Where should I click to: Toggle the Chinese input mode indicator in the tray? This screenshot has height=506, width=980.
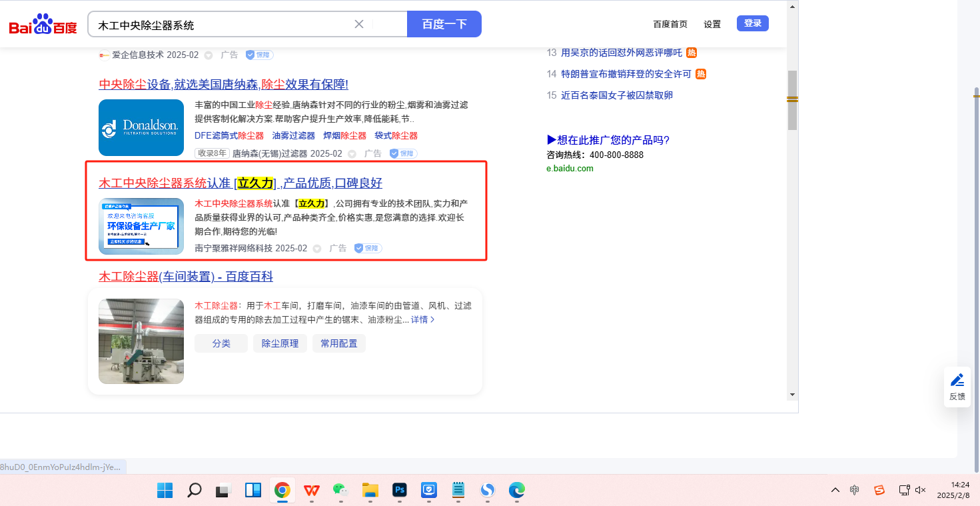(855, 490)
